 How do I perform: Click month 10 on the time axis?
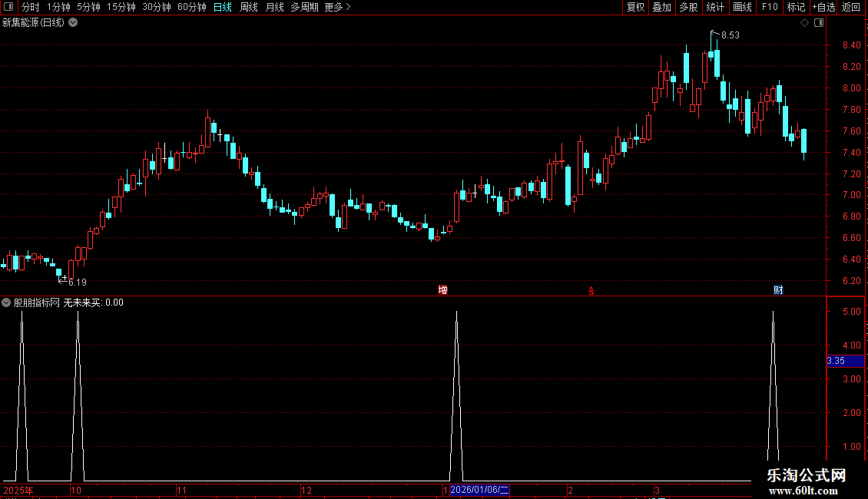point(76,490)
